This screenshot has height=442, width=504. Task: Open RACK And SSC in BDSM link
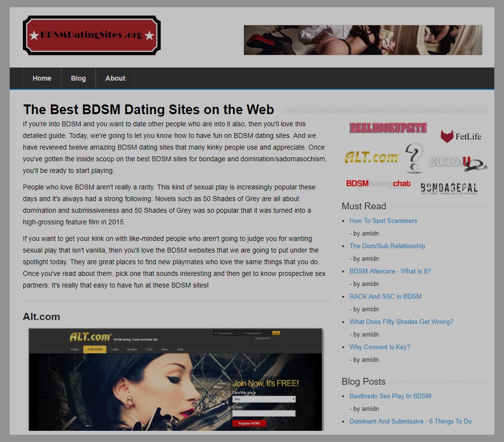click(x=385, y=296)
